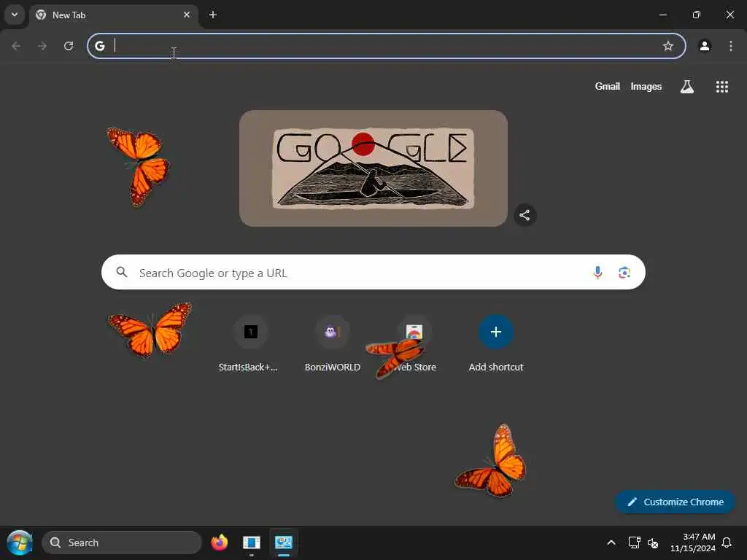Image resolution: width=747 pixels, height=560 pixels.
Task: Open network status tray icon
Action: 634,542
